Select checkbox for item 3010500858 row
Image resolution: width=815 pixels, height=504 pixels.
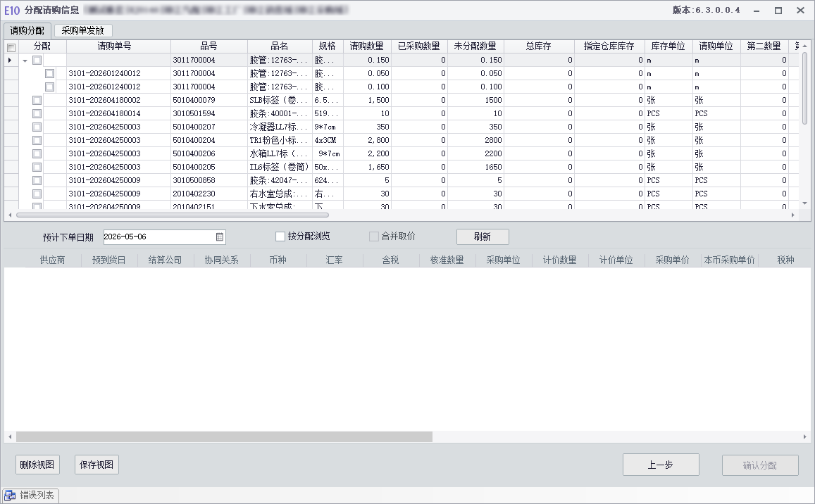(37, 180)
